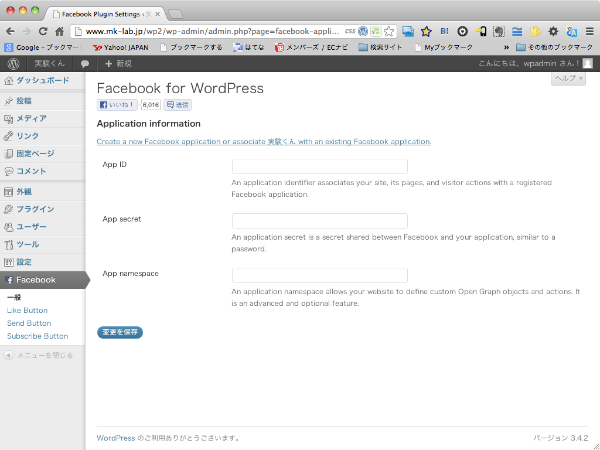
Task: Open the Create a new Facebook application link
Action: pyautogui.click(x=264, y=142)
